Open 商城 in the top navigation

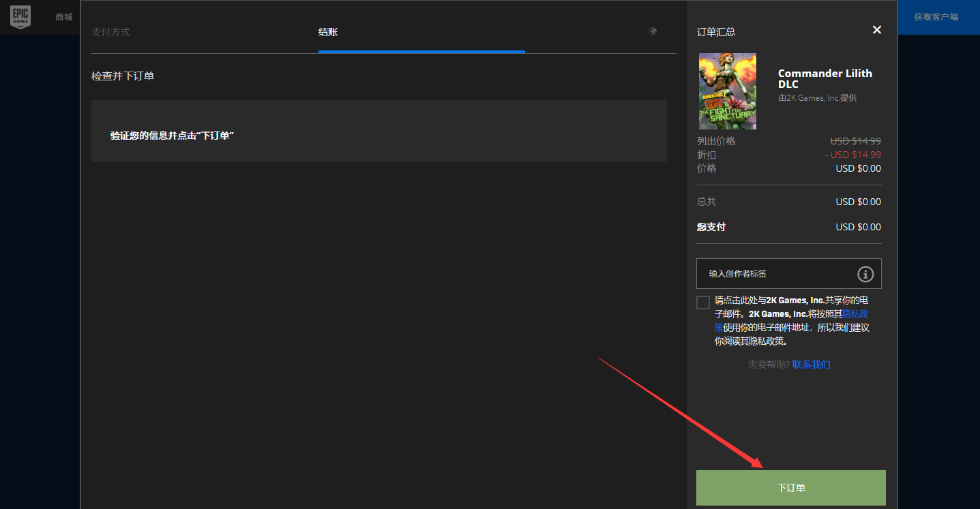(64, 17)
